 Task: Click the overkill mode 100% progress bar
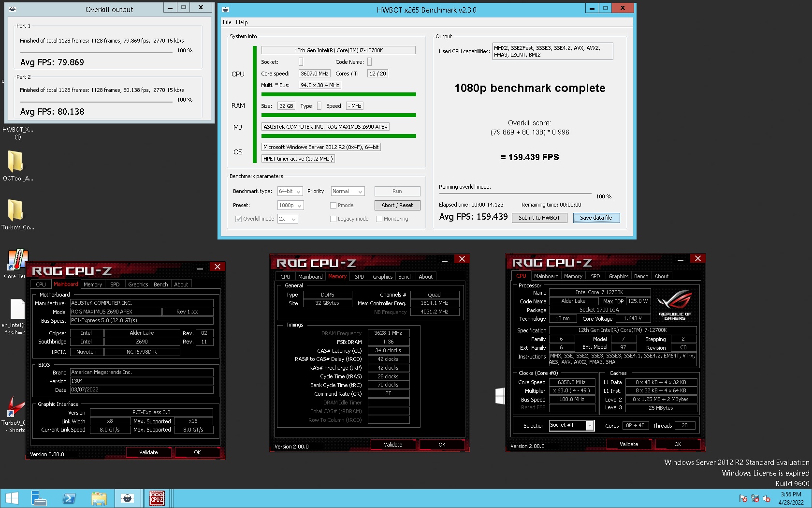click(515, 194)
